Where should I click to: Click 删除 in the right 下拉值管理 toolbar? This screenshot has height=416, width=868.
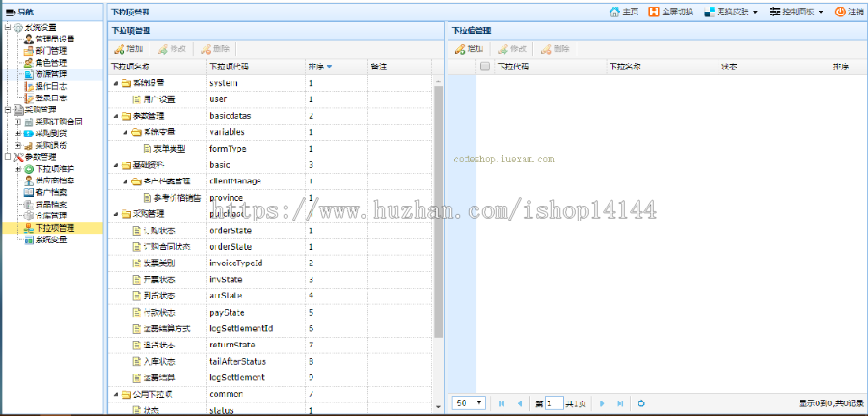click(556, 49)
